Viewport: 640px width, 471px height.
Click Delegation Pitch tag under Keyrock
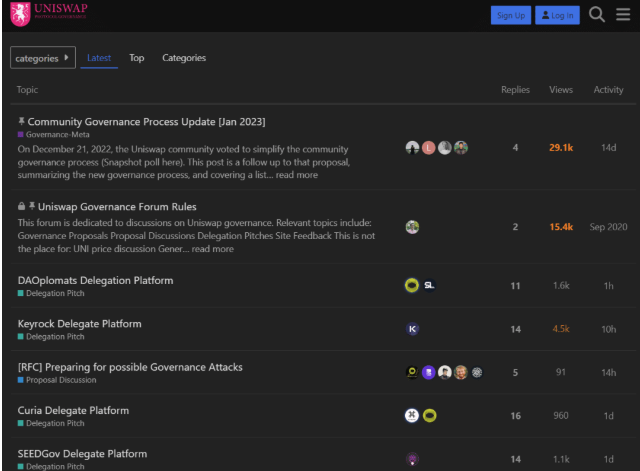(51, 337)
